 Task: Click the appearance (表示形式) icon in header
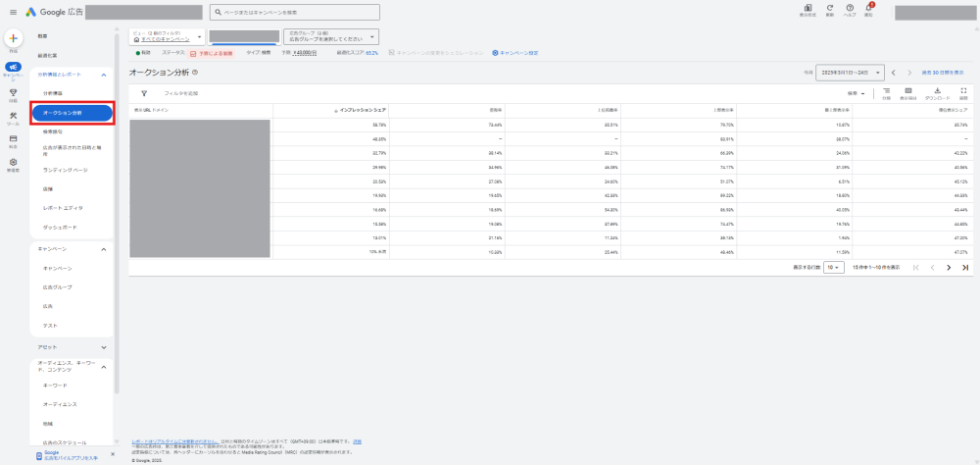(x=808, y=8)
